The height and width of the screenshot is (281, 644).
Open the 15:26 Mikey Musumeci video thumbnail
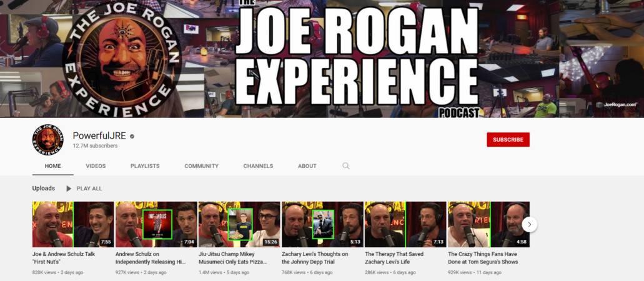tap(239, 224)
